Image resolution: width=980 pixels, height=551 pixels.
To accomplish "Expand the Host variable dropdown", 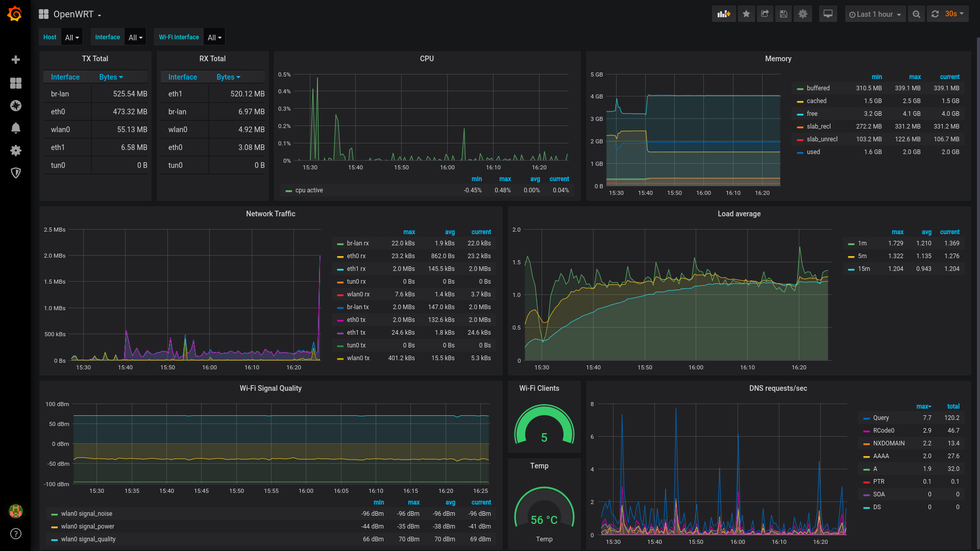I will (x=71, y=37).
